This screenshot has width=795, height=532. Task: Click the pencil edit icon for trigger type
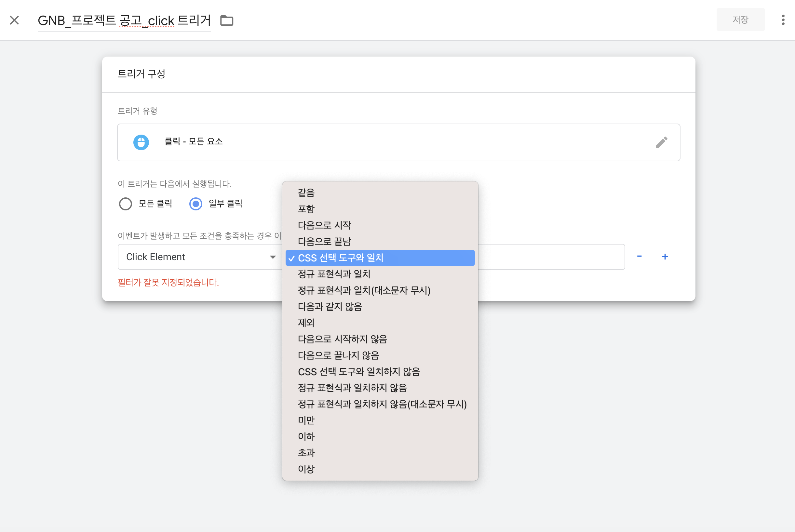pos(661,142)
